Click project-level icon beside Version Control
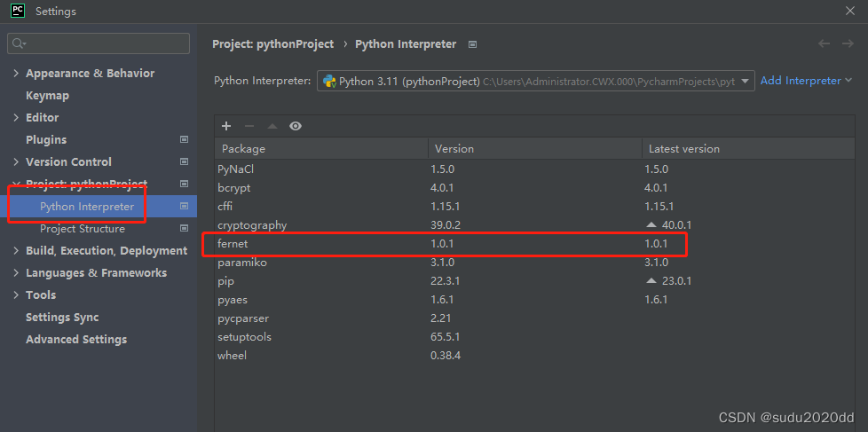 coord(185,161)
